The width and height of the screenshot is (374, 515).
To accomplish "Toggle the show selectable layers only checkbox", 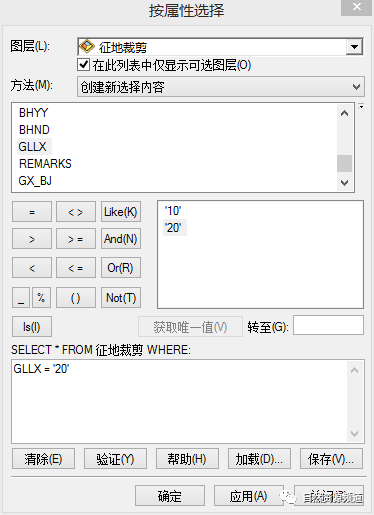I will (83, 65).
